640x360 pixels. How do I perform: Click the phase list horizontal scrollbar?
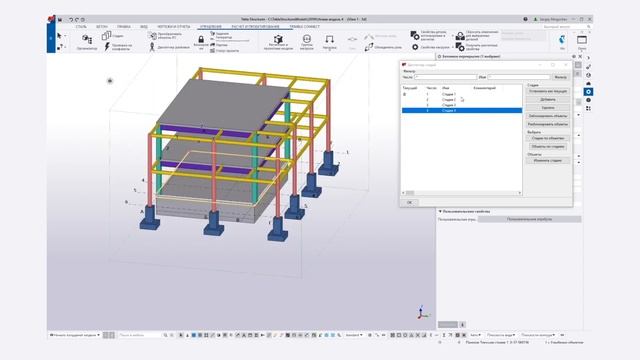click(x=462, y=193)
